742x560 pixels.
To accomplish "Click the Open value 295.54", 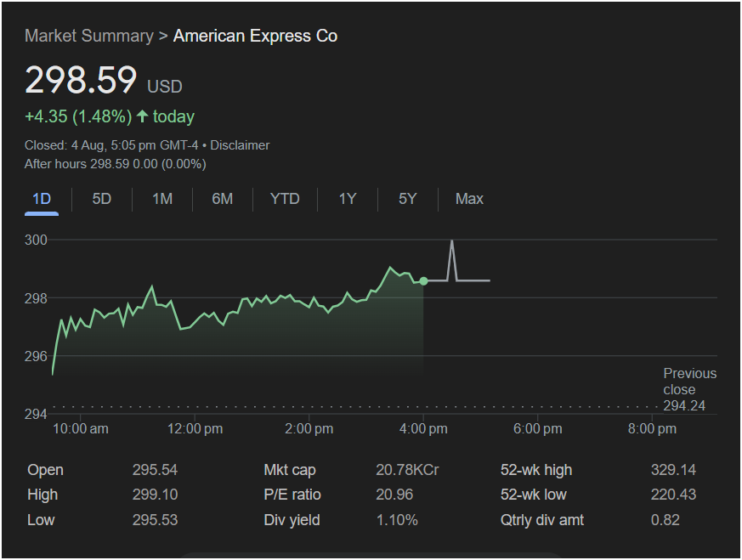I will tap(155, 470).
